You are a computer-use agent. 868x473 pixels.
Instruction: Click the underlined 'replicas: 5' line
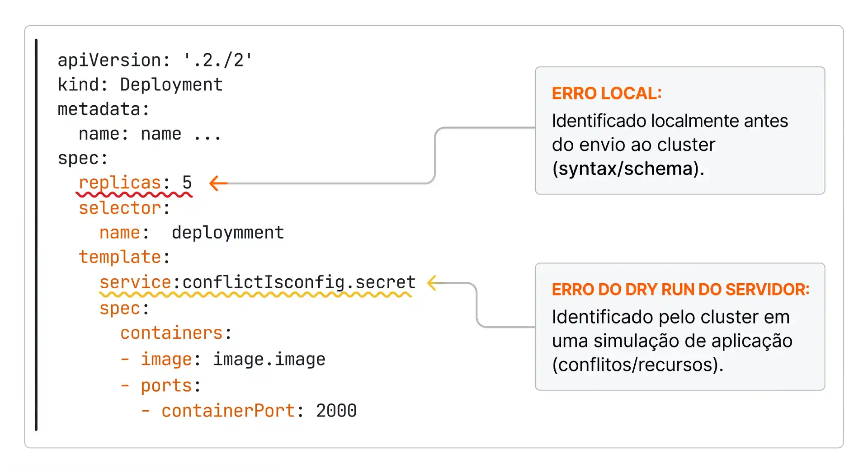click(x=135, y=183)
